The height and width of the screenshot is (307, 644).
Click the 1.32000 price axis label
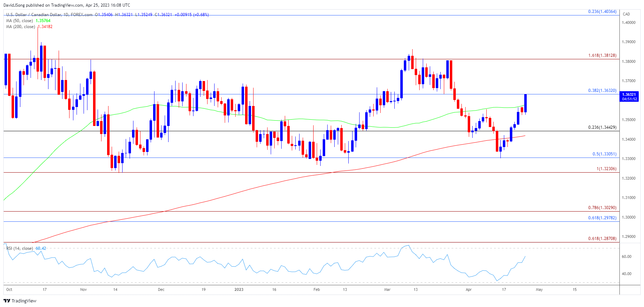(x=629, y=178)
